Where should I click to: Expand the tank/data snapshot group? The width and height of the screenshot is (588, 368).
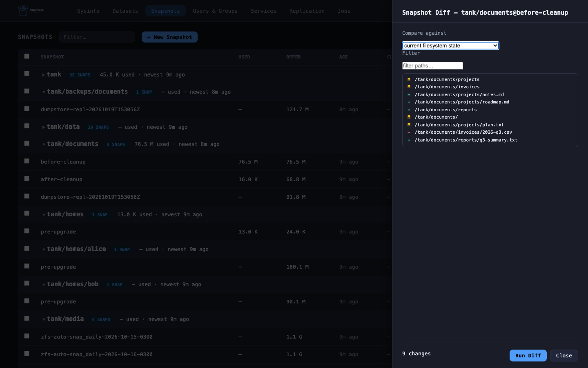click(x=43, y=127)
